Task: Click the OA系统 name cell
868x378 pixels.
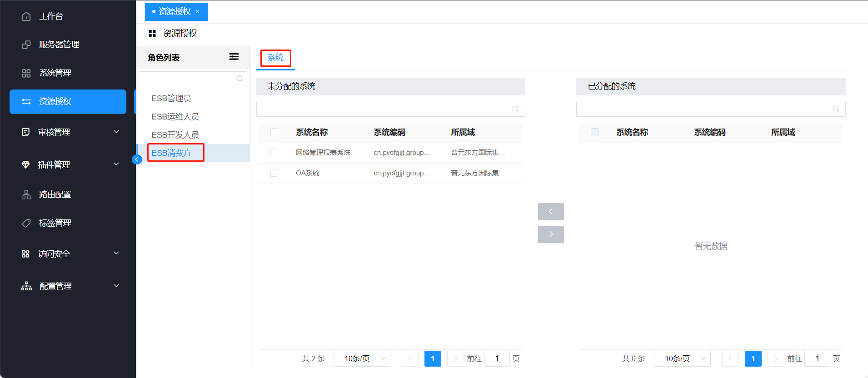Action: pos(308,173)
